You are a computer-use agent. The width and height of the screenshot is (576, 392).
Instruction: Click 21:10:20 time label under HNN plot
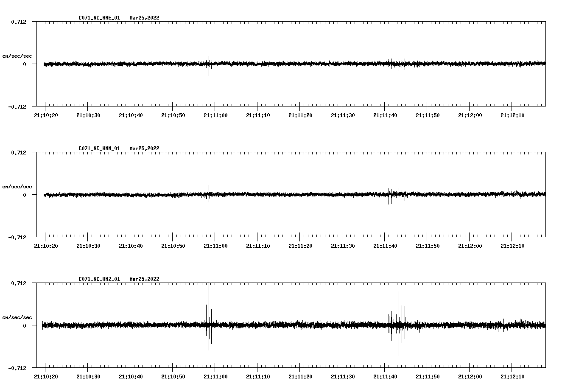[x=46, y=246]
